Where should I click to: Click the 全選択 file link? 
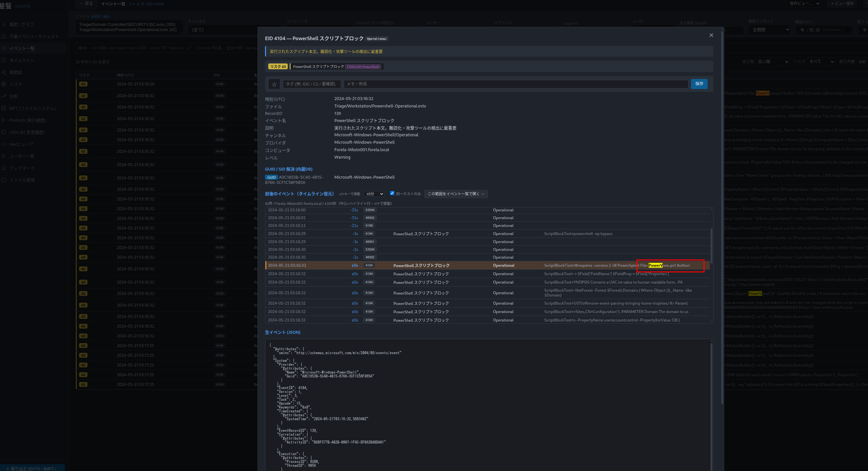(95, 16)
